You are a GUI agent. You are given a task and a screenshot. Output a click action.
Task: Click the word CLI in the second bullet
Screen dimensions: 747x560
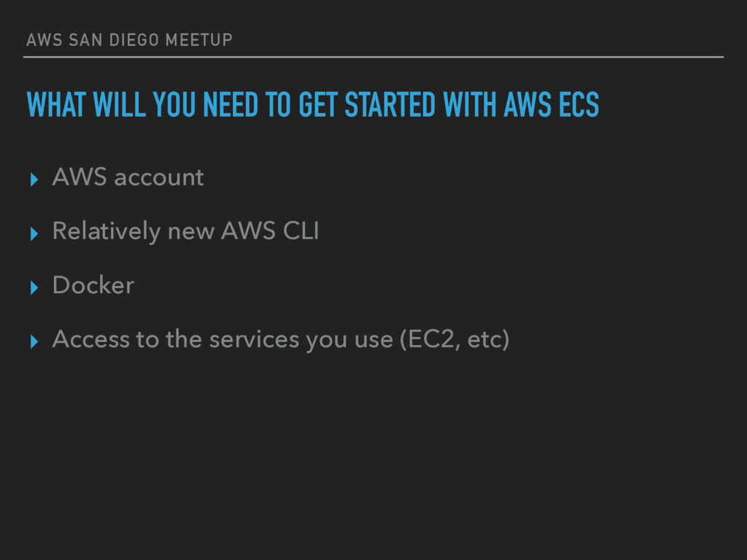click(301, 231)
